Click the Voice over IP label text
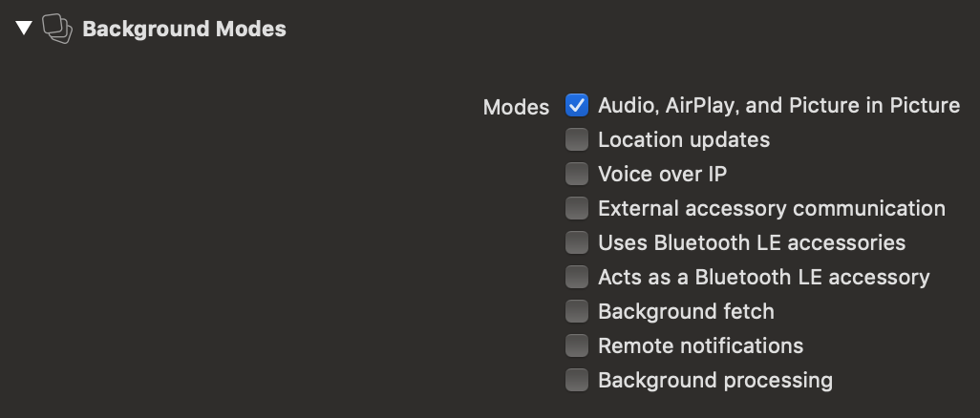Image resolution: width=980 pixels, height=418 pixels. [663, 174]
